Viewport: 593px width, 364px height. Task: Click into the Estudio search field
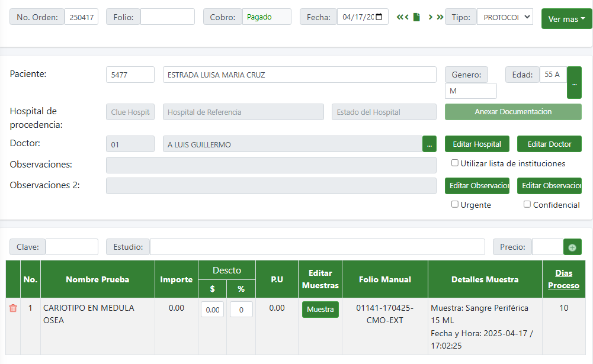[x=317, y=247]
